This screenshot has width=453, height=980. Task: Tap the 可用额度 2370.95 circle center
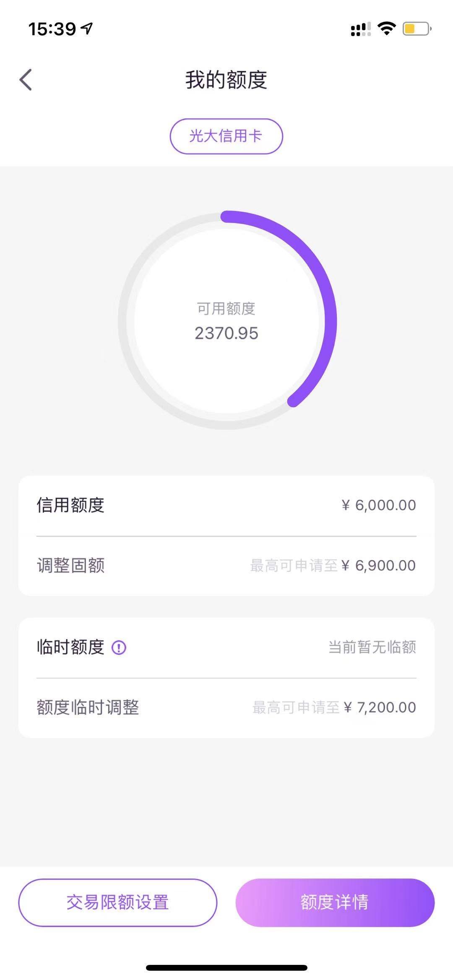[226, 321]
